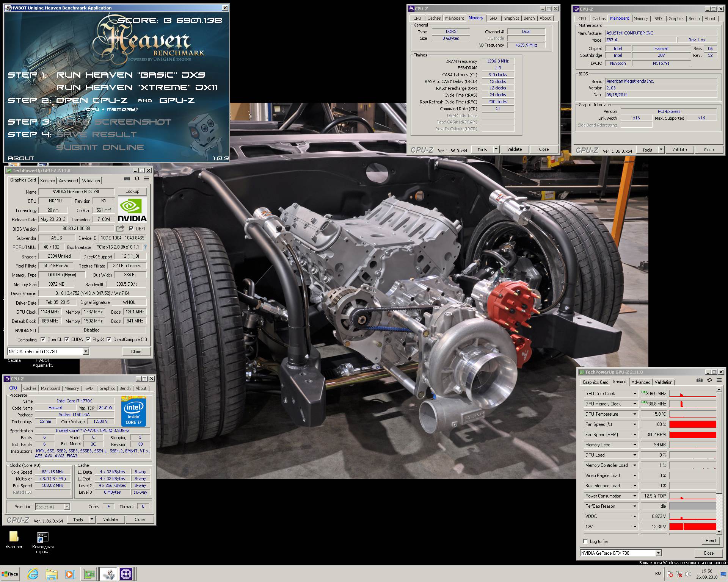
Task: Expand the GPU Core Clock sensor dropdown
Action: click(635, 394)
